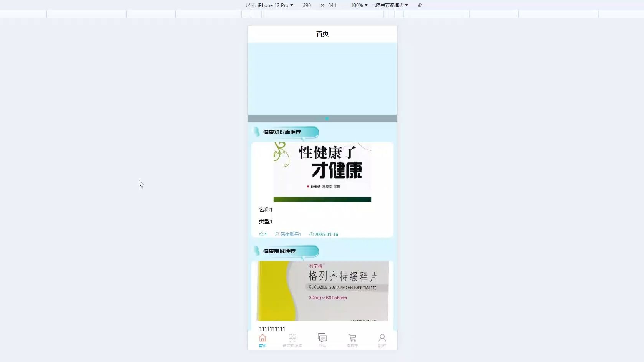
Task: Click the 2025-01-16 date with clock icon
Action: 324,234
